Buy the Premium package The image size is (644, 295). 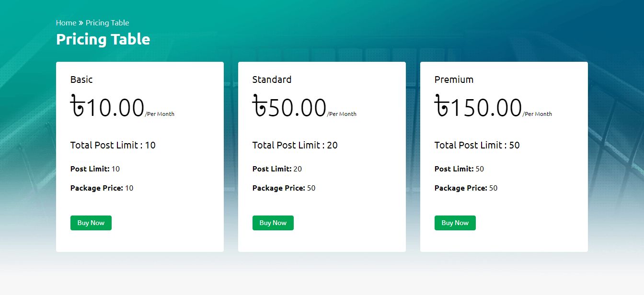(x=455, y=223)
